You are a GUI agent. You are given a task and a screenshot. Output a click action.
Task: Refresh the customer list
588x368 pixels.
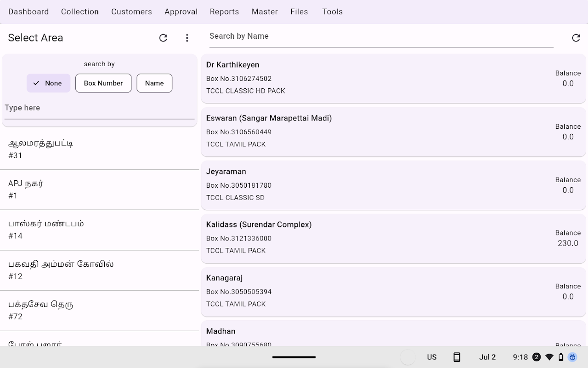click(x=576, y=38)
